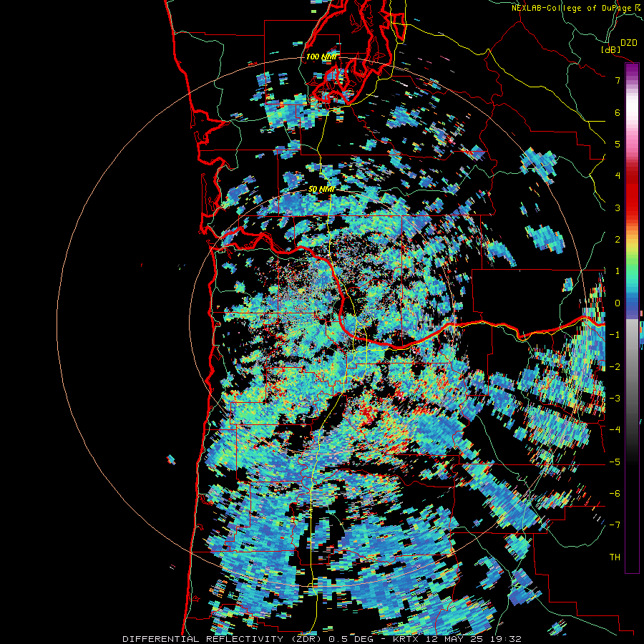Click the 3 value on color scale

tap(618, 208)
